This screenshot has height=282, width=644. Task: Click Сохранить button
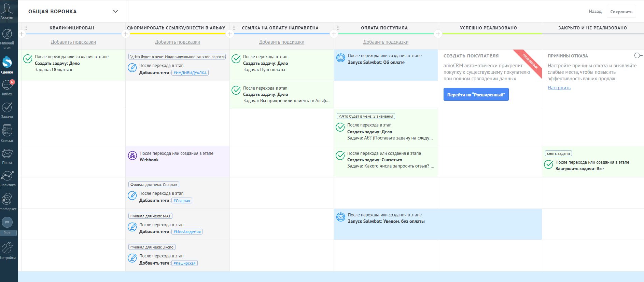621,12
